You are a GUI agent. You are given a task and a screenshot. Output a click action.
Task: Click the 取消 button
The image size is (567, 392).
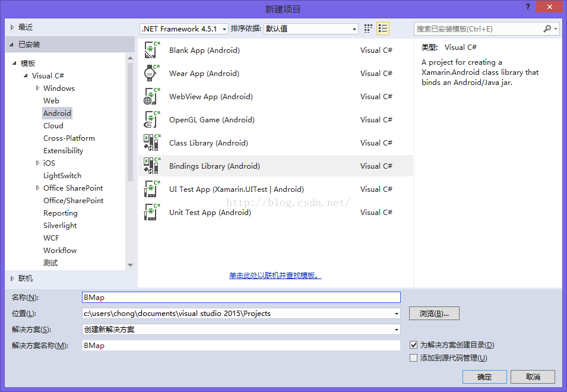(533, 377)
